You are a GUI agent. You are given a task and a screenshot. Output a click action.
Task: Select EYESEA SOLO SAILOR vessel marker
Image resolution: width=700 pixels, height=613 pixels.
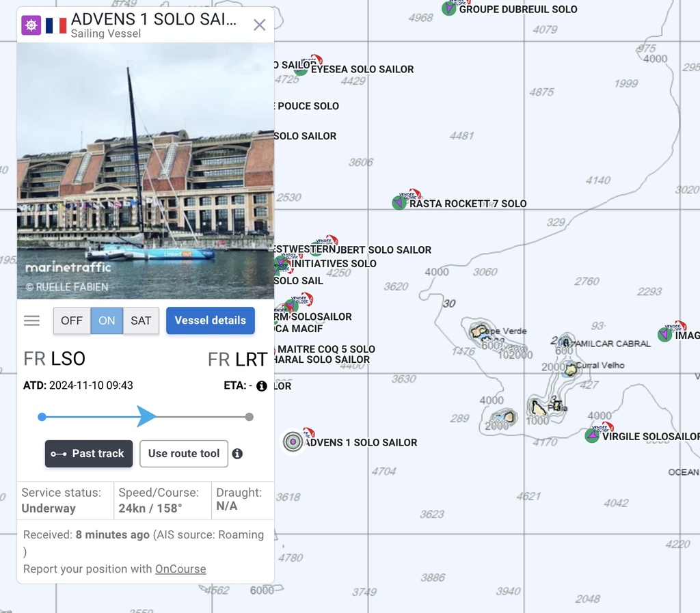301,68
